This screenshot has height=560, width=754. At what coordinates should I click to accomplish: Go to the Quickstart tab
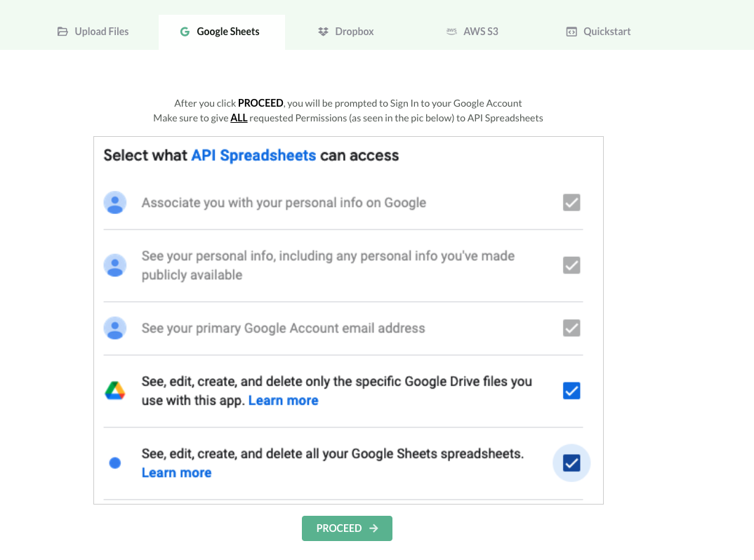click(x=599, y=32)
